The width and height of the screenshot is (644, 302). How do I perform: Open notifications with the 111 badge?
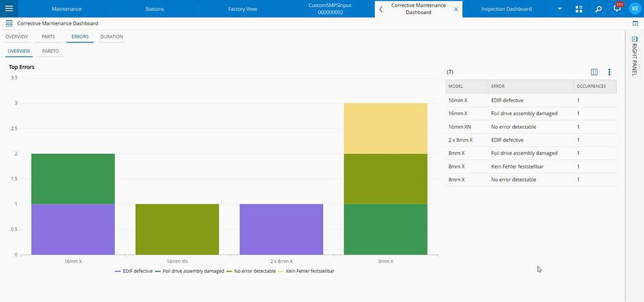click(617, 9)
